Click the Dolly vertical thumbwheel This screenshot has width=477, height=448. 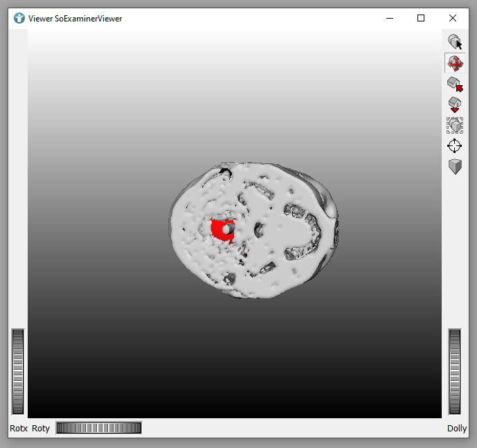point(455,372)
